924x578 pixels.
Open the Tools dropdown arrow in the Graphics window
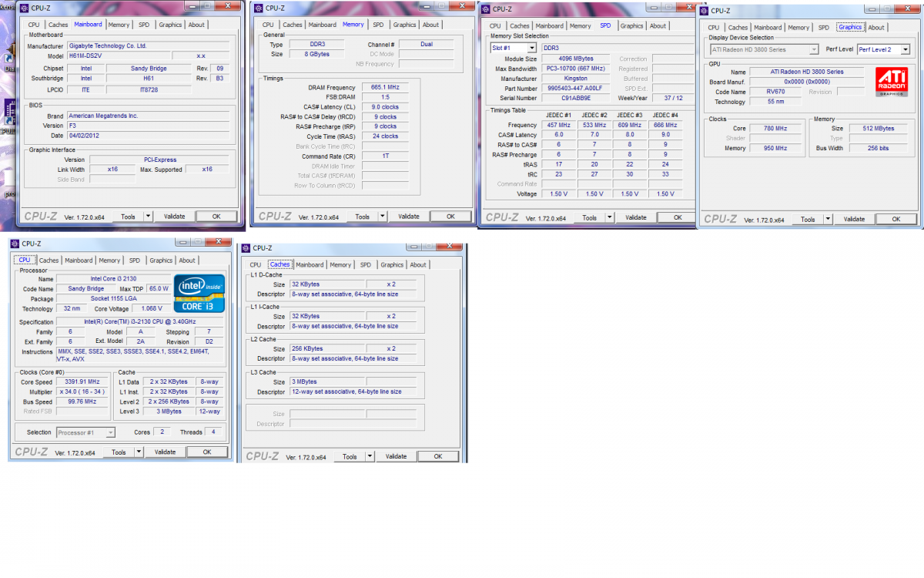click(828, 219)
